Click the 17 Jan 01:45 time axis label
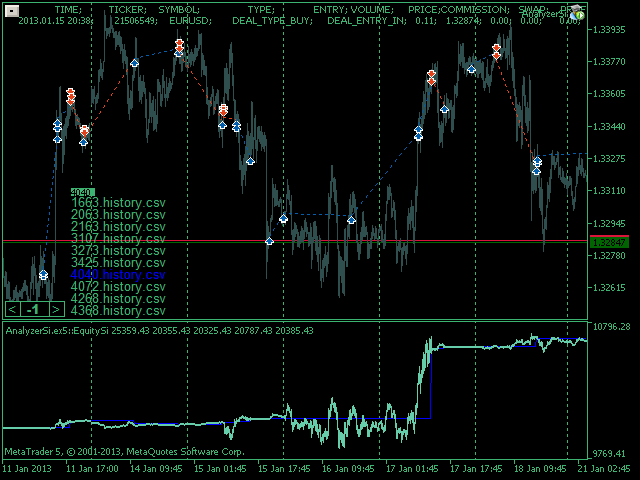 pyautogui.click(x=415, y=469)
